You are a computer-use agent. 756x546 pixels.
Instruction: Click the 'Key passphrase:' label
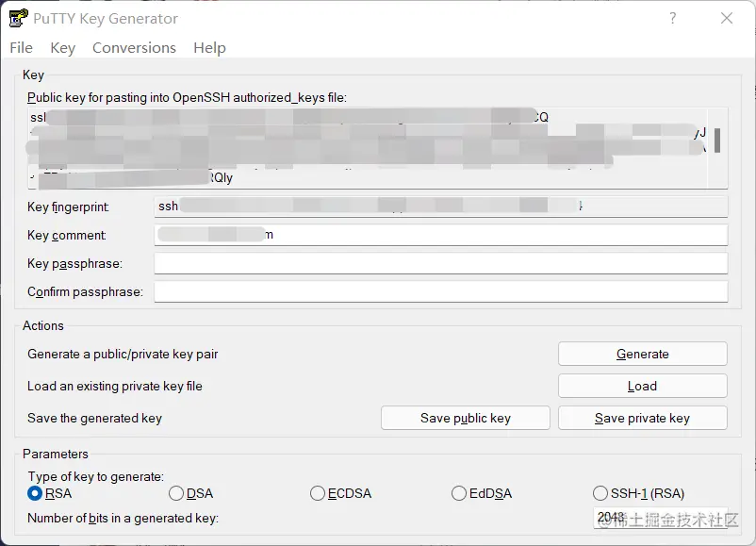point(75,264)
